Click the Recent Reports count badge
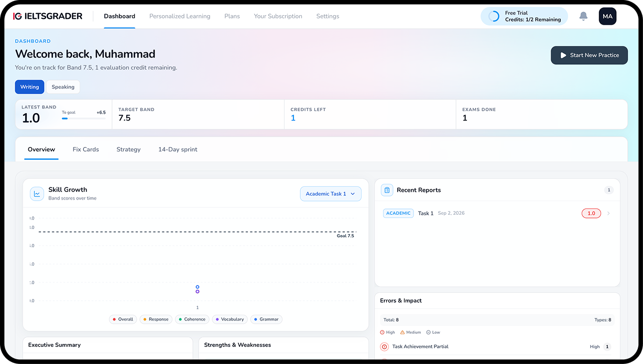The height and width of the screenshot is (364, 643). pos(608,190)
